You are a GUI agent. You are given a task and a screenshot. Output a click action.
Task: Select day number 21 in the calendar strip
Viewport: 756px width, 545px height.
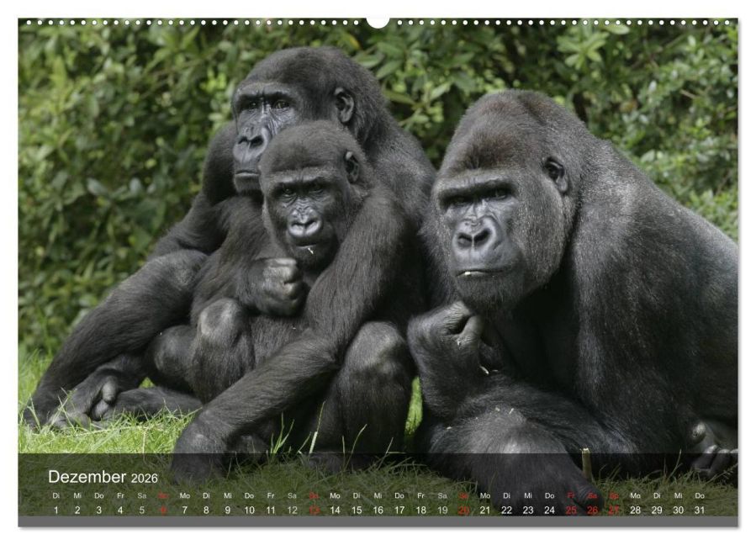click(485, 510)
